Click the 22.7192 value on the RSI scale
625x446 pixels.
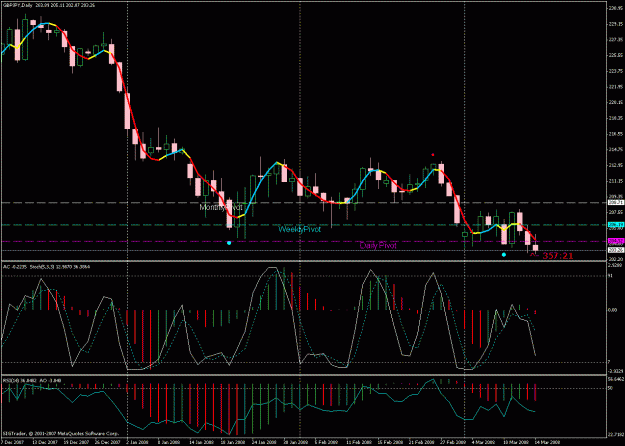[616, 433]
